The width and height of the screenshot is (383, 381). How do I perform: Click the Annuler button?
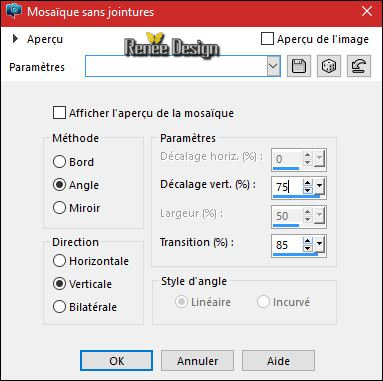point(197,360)
